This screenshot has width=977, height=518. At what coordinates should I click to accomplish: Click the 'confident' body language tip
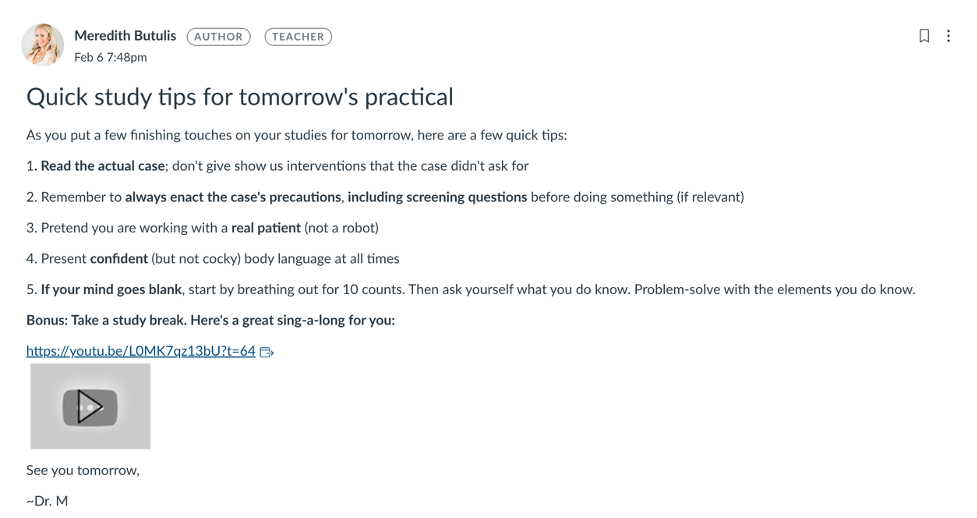tap(212, 259)
